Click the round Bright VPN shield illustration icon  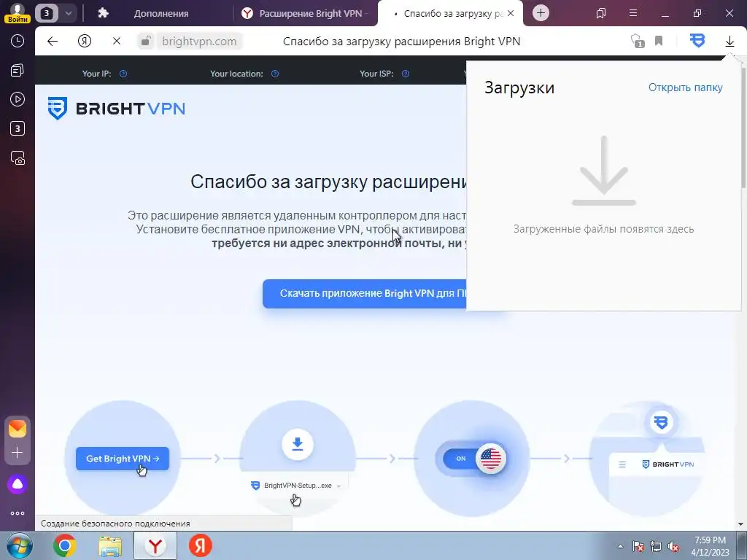(661, 422)
